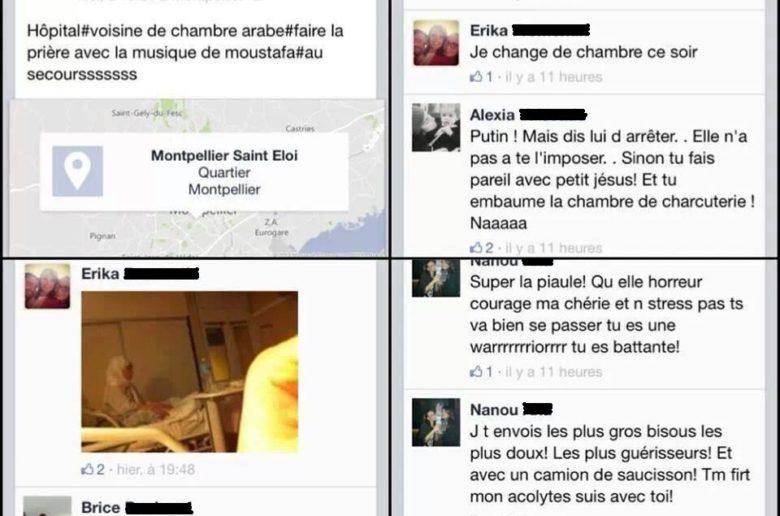Click the map pin location icon
Screen dimensions: 780x516
click(78, 171)
